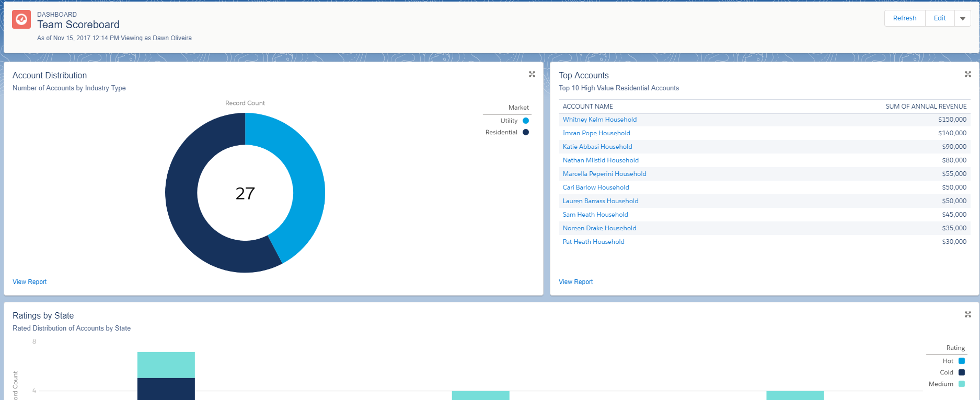Open Lauren Barrass Household account

pyautogui.click(x=601, y=201)
